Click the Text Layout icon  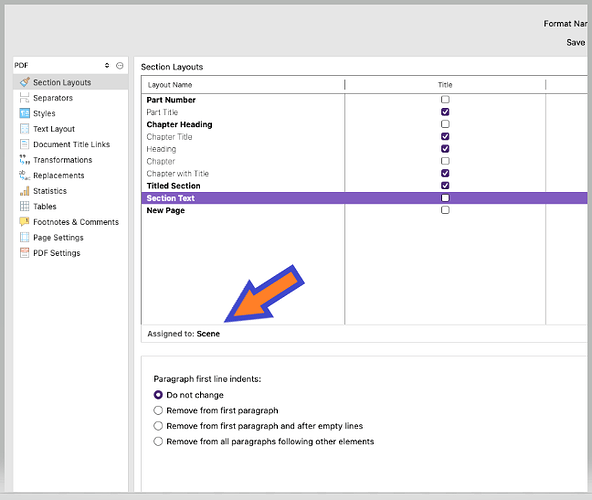(25, 128)
